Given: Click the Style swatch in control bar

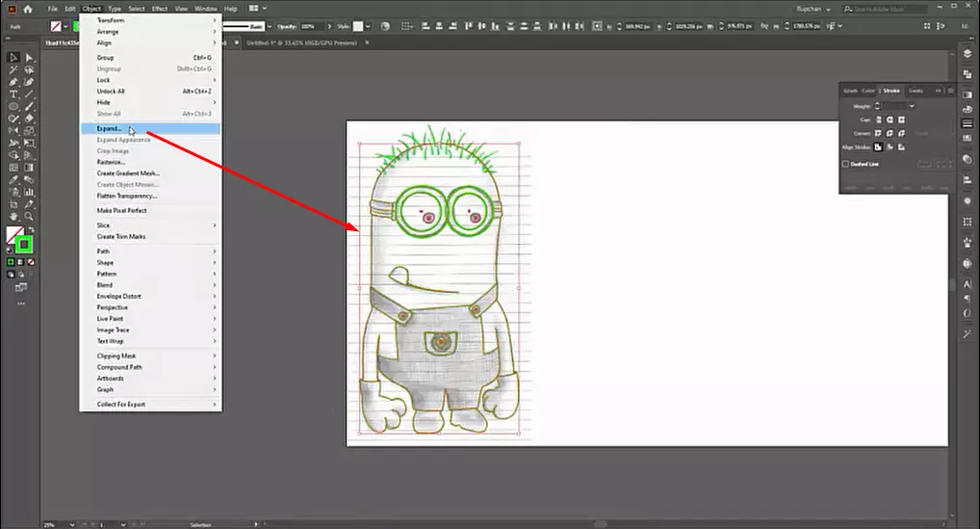Looking at the screenshot, I should 358,26.
